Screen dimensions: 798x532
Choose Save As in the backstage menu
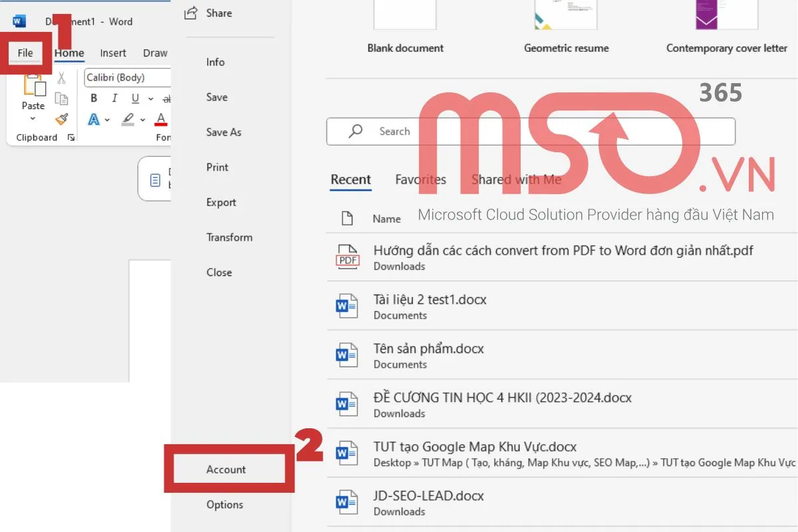[223, 132]
